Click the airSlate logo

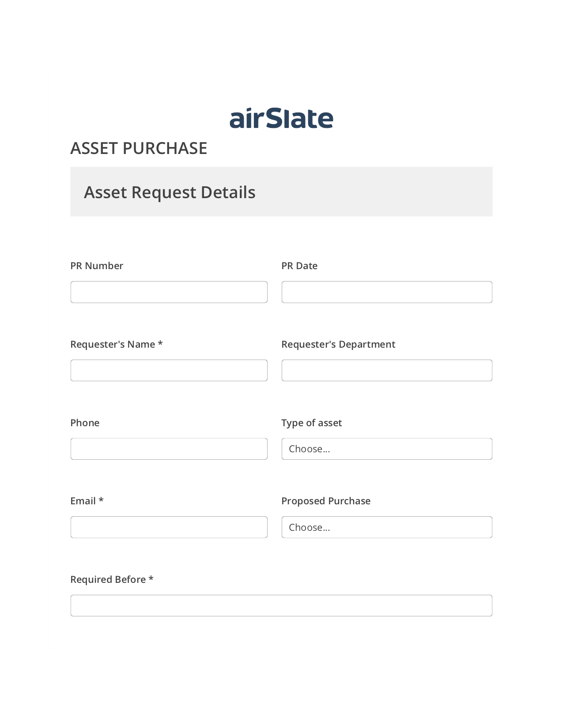[281, 118]
